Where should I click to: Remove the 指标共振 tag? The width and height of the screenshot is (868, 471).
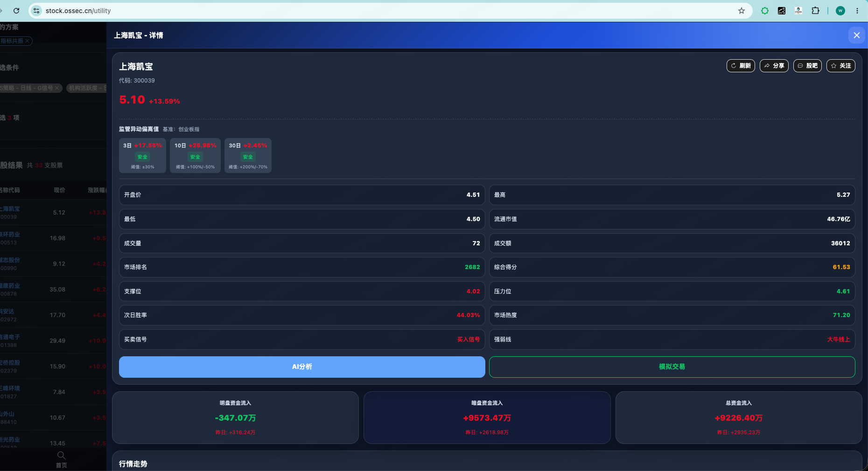(28, 41)
